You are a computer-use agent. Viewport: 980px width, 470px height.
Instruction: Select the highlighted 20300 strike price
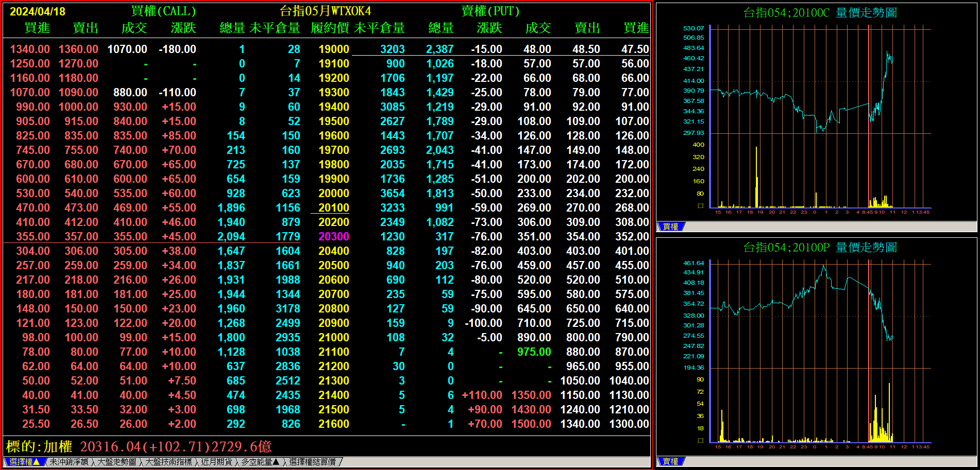click(333, 236)
